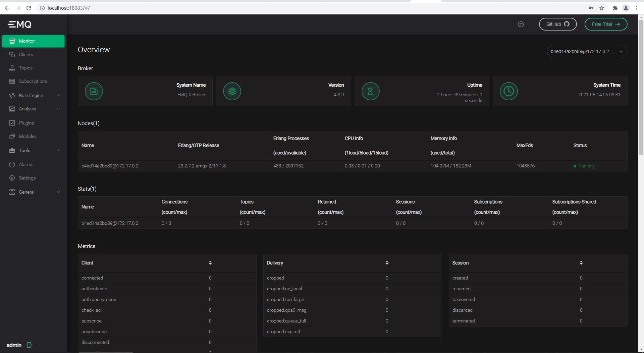Click the System Time clock icon
Viewport: 644px width, 353px height.
[509, 91]
